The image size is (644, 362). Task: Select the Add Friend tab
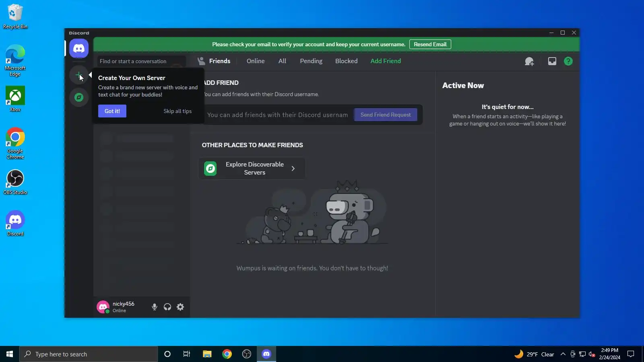[x=386, y=61]
